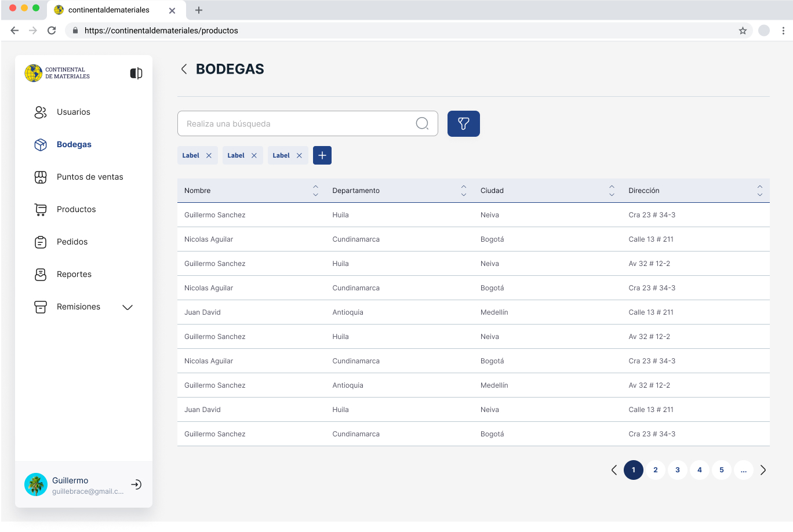Open Usuarios in the sidebar
The height and width of the screenshot is (532, 793).
pyautogui.click(x=74, y=112)
